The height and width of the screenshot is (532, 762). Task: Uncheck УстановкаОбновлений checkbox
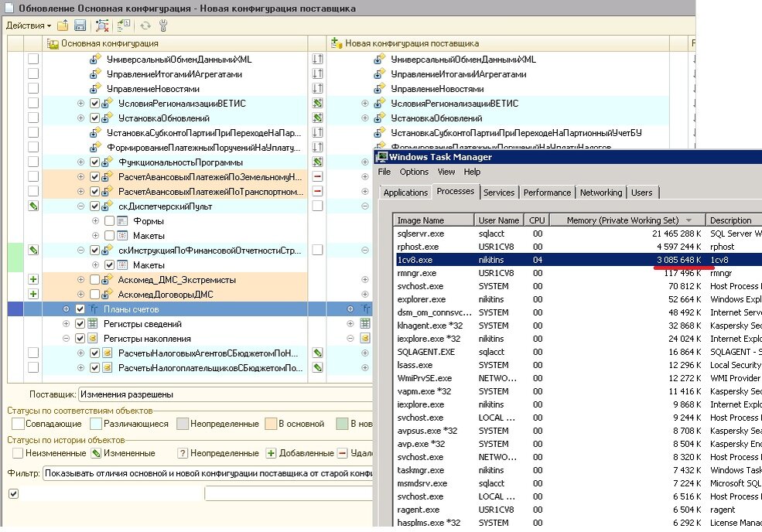[x=94, y=118]
